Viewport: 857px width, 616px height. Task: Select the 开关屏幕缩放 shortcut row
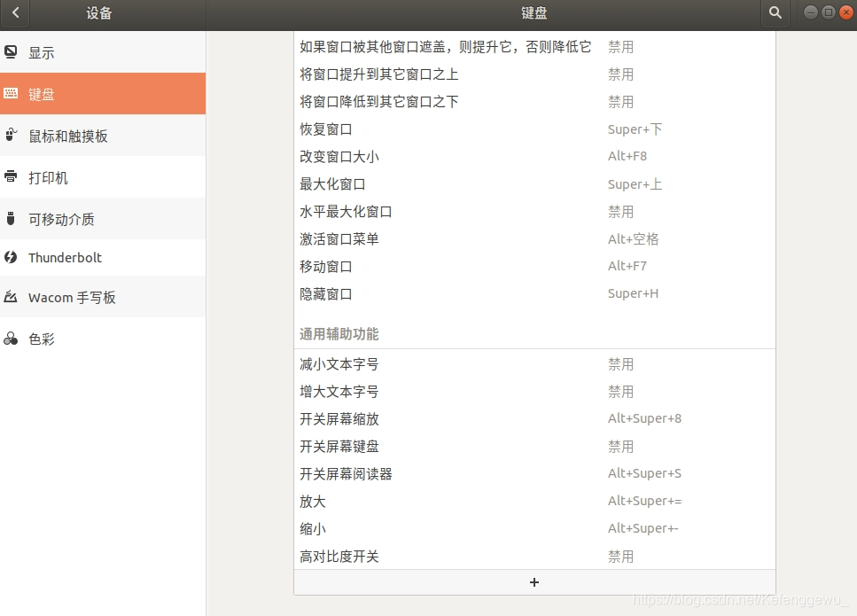(x=534, y=418)
